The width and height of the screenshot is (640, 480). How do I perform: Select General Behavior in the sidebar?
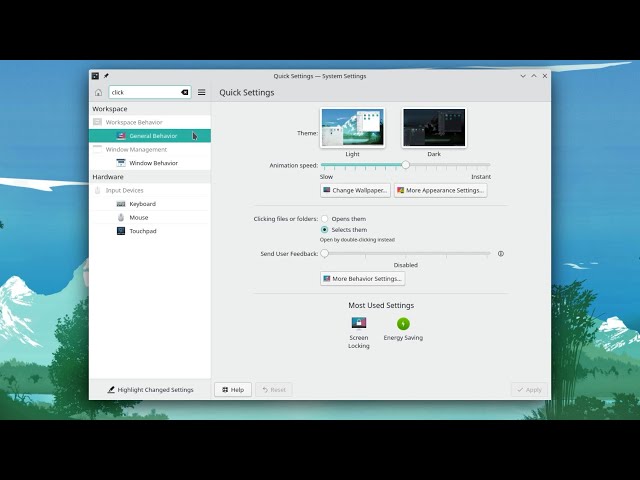[x=152, y=136]
